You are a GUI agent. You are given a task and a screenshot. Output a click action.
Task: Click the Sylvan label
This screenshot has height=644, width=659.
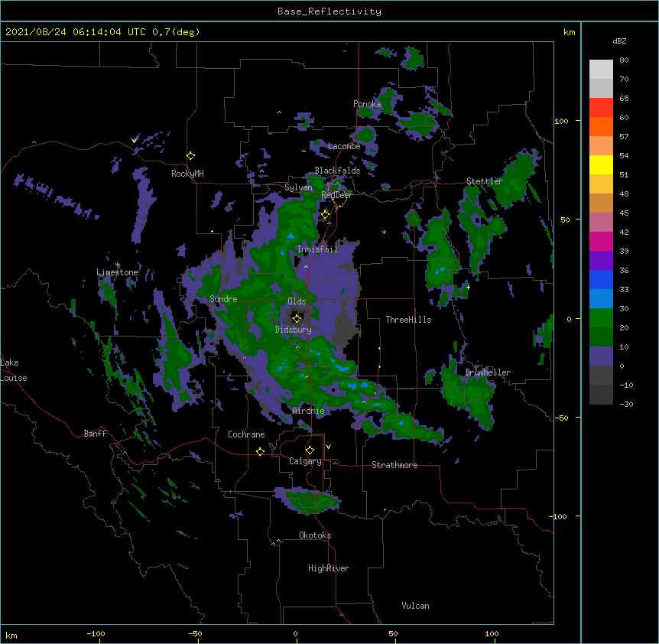click(298, 187)
